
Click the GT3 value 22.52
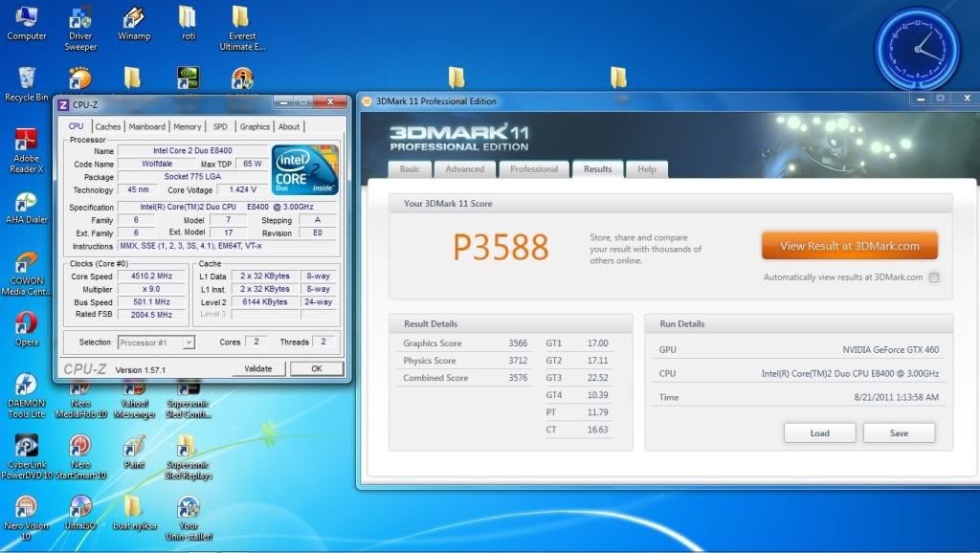597,377
